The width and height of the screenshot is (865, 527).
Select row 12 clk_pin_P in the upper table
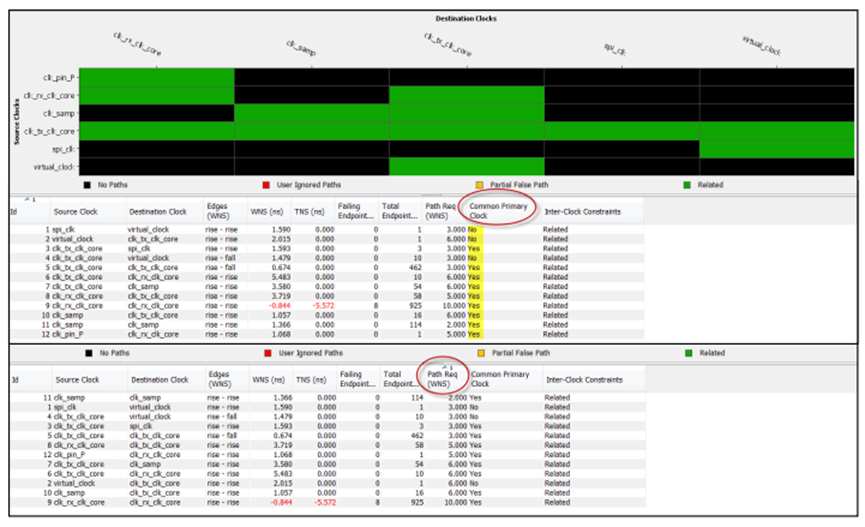(327, 334)
